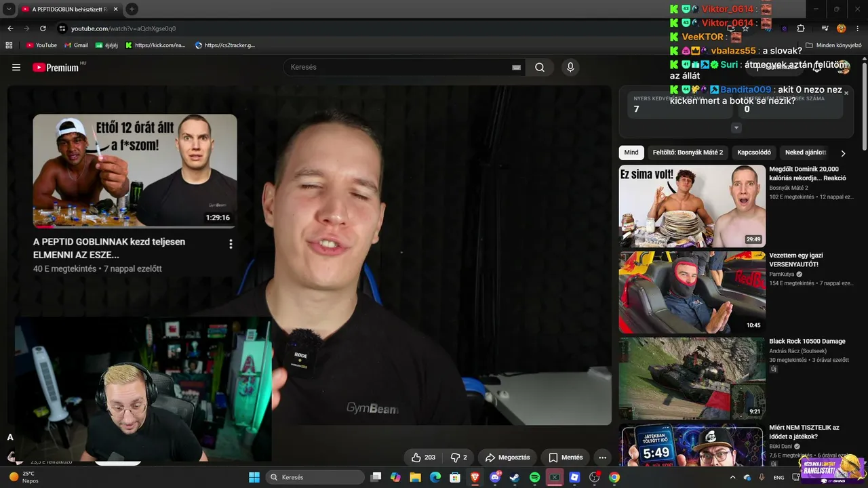Open Spotify from the taskbar
868x488 pixels.
point(534,477)
